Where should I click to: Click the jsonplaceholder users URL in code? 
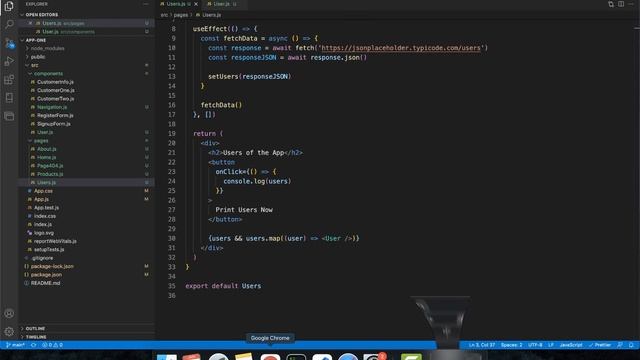pos(401,48)
